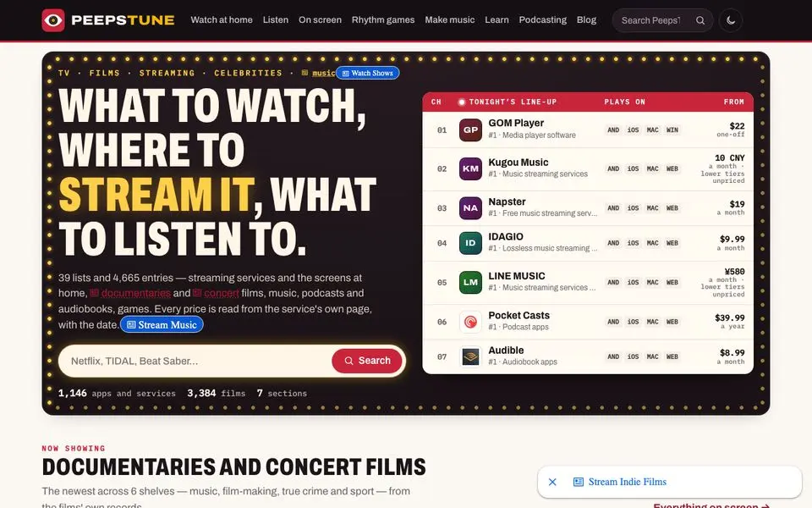Image resolution: width=812 pixels, height=508 pixels.
Task: Open the Podcasting nav link
Action: coord(543,19)
